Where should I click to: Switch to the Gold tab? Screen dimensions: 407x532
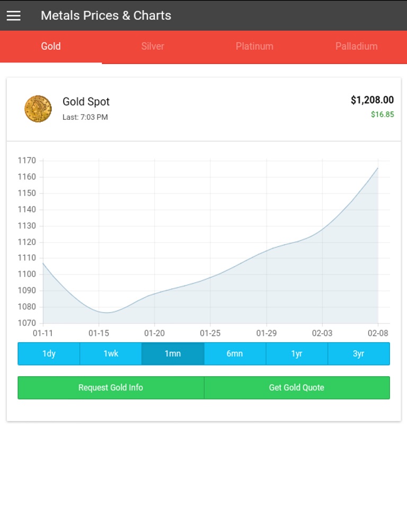pos(51,47)
